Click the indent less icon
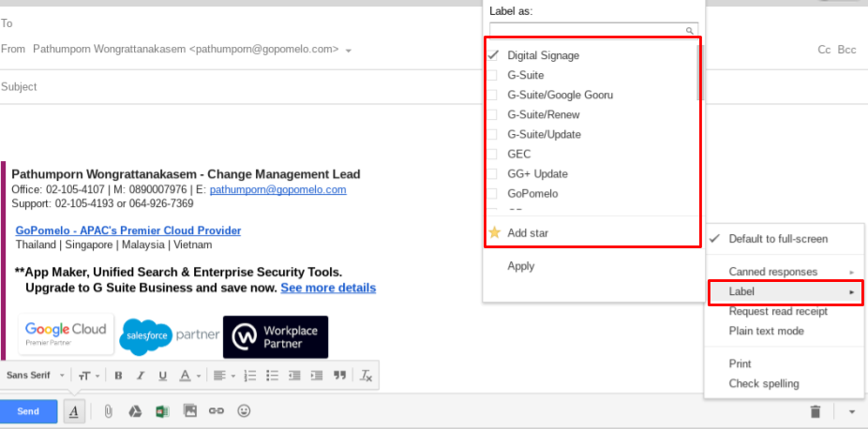Screen dimensions: 868x429 point(294,376)
